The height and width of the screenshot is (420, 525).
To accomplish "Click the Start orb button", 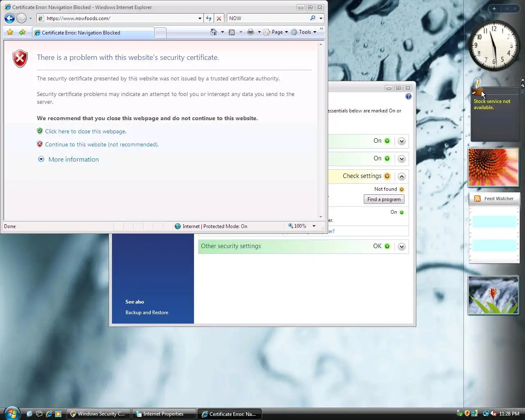I will click(11, 413).
